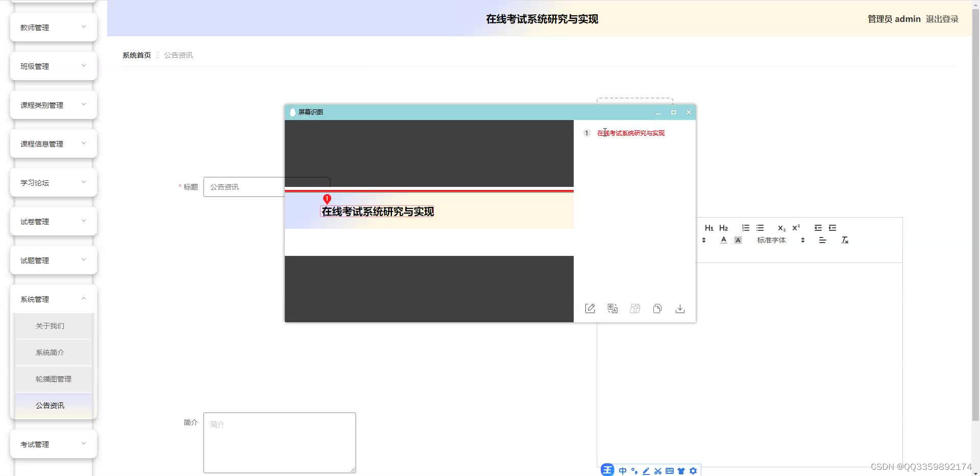Decrease paragraph indent in editor
The height and width of the screenshot is (476, 980).
[x=818, y=228]
